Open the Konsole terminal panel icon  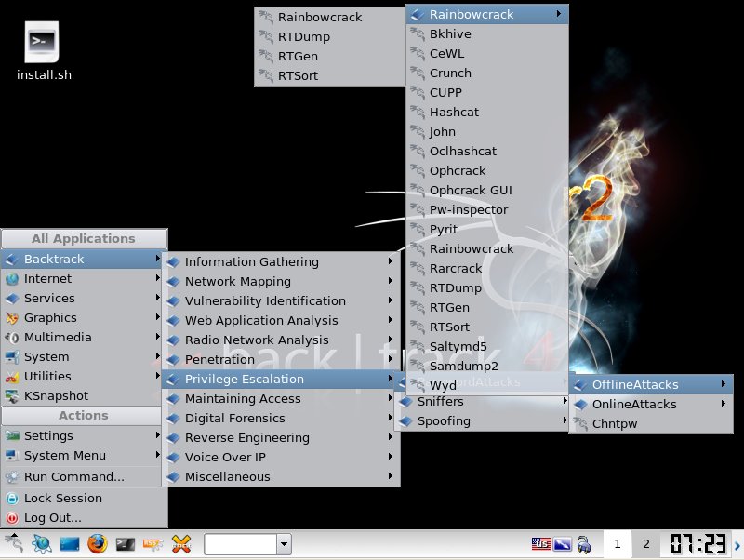pyautogui.click(x=126, y=544)
